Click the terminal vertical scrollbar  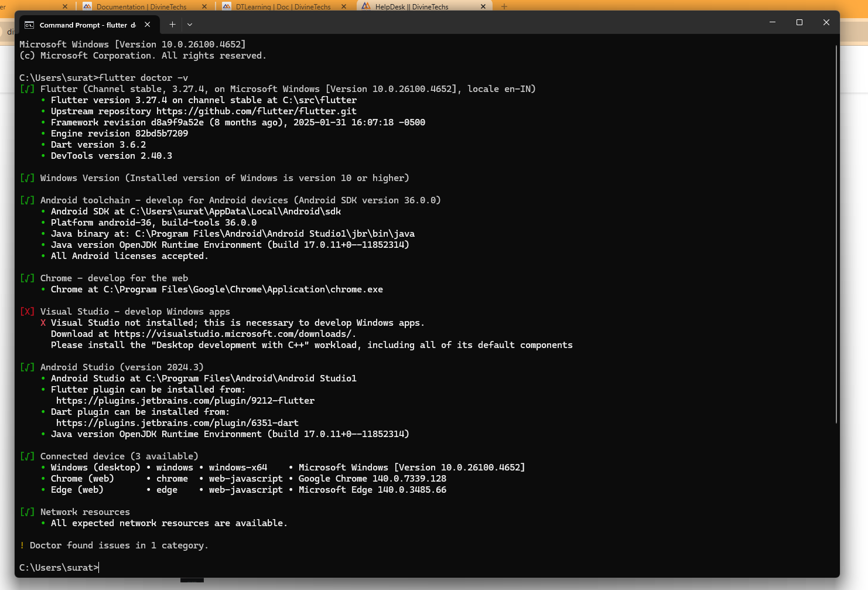point(836,234)
